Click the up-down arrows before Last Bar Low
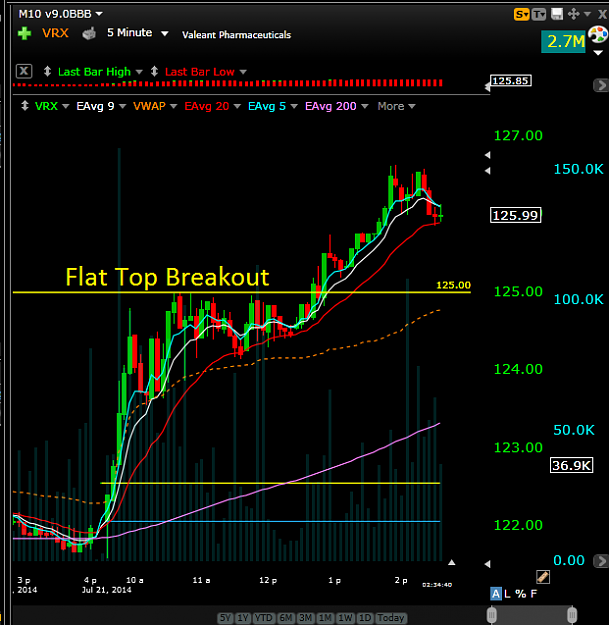 pos(154,71)
